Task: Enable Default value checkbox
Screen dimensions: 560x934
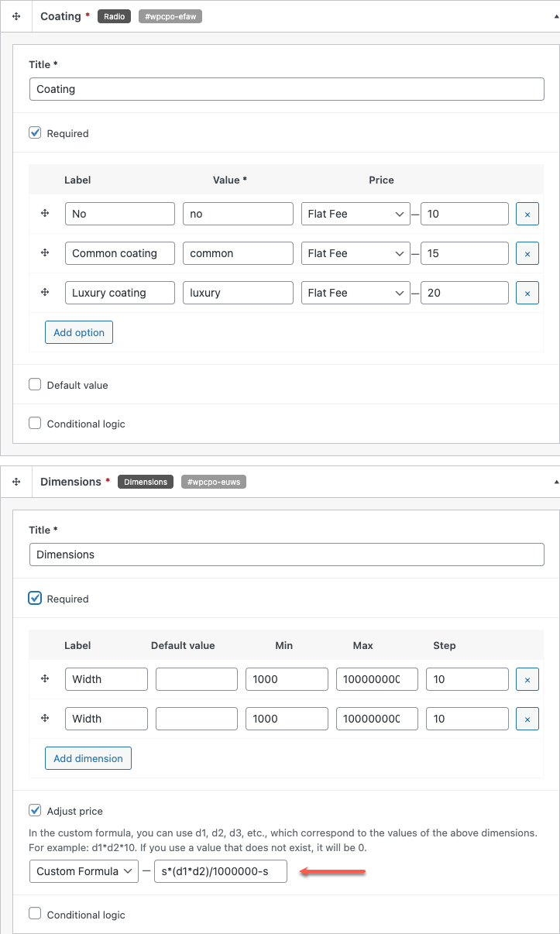Action: (35, 384)
